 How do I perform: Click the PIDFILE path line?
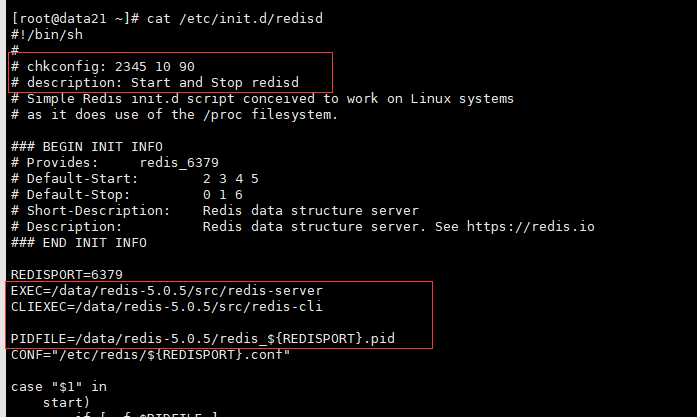tap(203, 339)
